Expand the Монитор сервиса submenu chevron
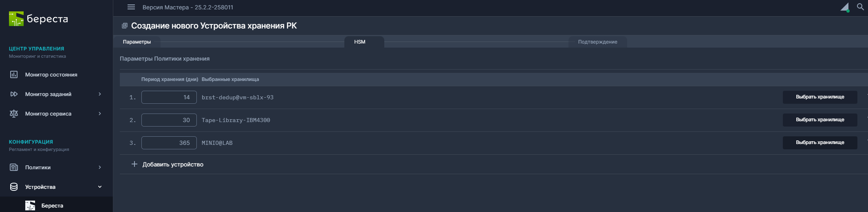The height and width of the screenshot is (212, 868). point(100,114)
